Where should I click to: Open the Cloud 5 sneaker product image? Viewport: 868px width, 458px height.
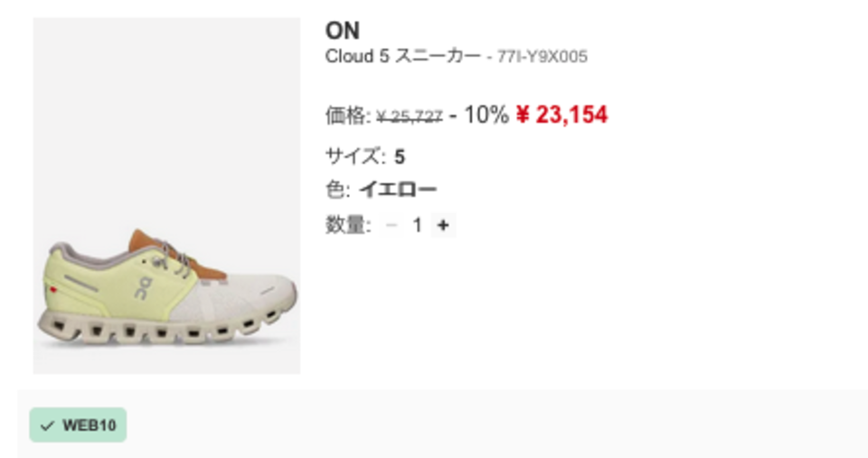(x=166, y=196)
